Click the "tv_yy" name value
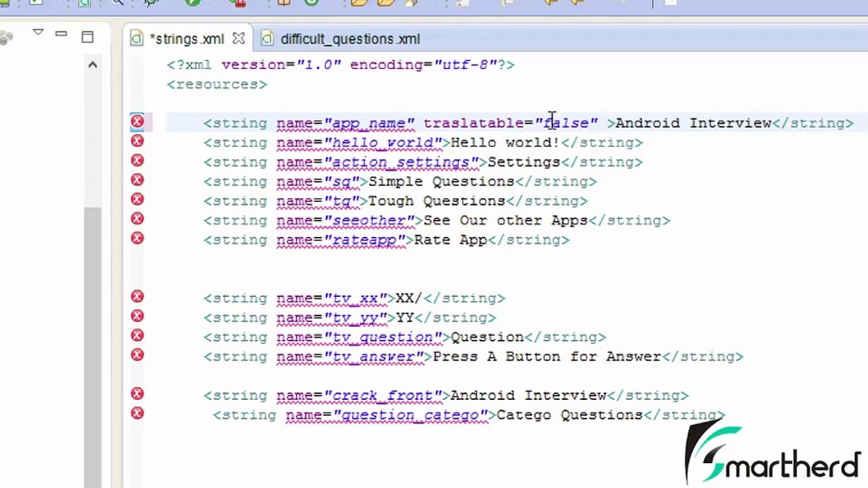Screen dimensions: 868x488 (x=355, y=318)
